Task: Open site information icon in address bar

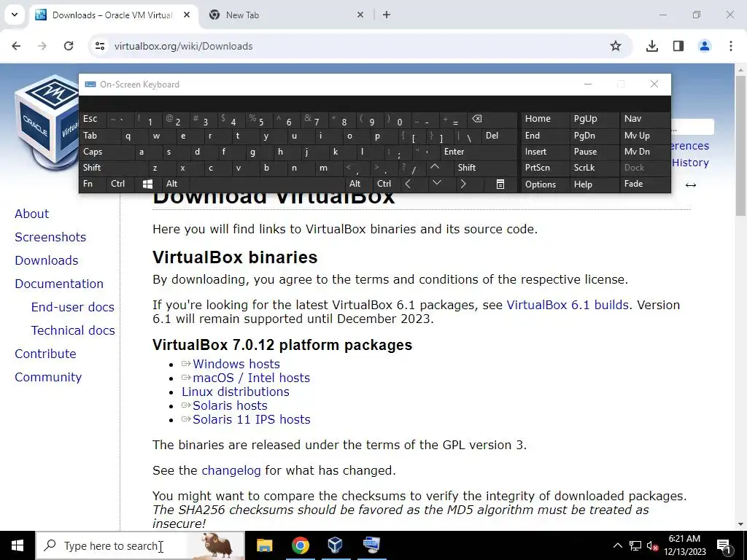Action: (100, 46)
